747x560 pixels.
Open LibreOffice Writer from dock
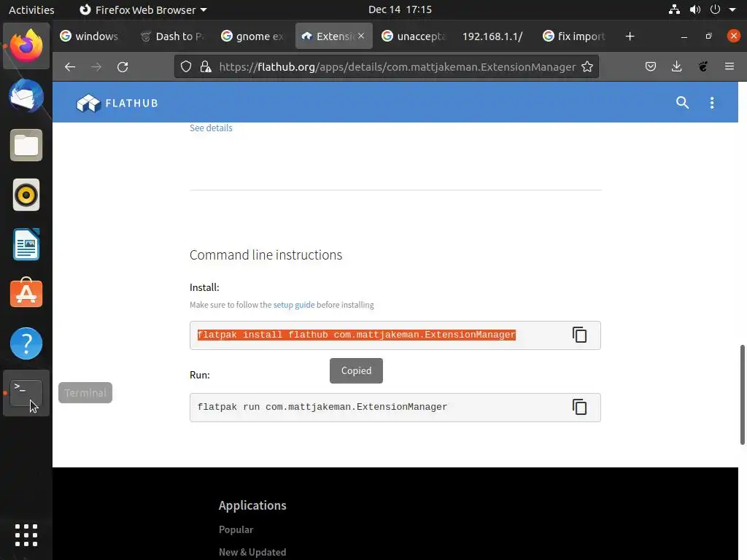[x=26, y=244]
